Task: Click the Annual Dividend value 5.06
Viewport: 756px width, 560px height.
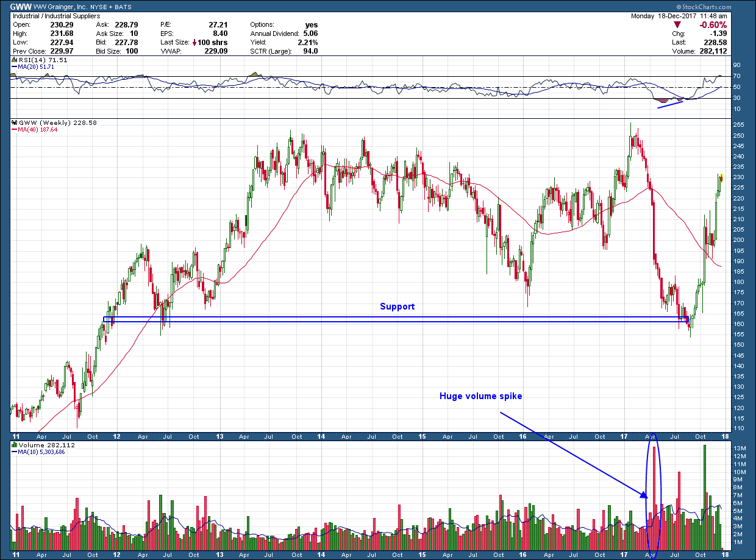Action: pos(310,34)
